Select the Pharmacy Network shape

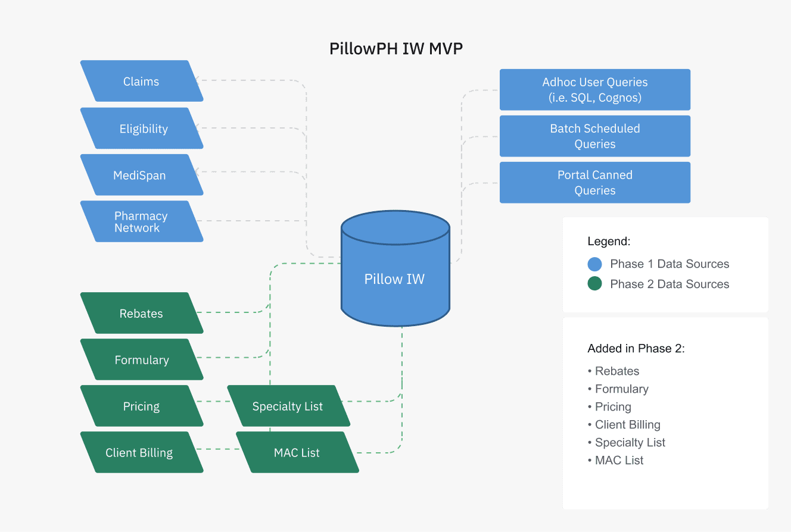pos(142,221)
